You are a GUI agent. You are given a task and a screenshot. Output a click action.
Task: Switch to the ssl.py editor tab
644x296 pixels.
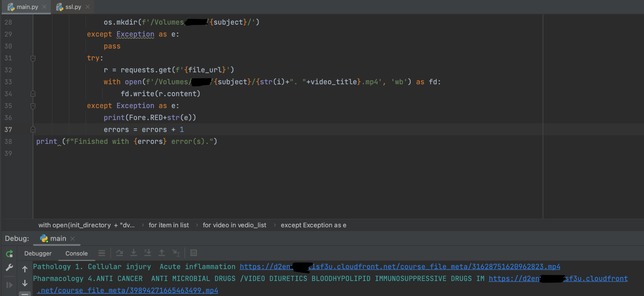pyautogui.click(x=73, y=7)
